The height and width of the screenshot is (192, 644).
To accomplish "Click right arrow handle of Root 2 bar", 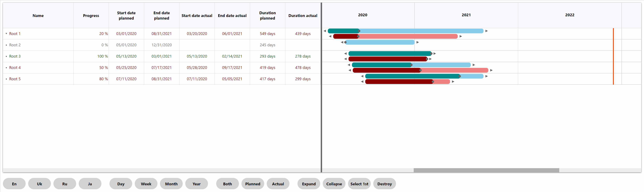I will coord(417,42).
